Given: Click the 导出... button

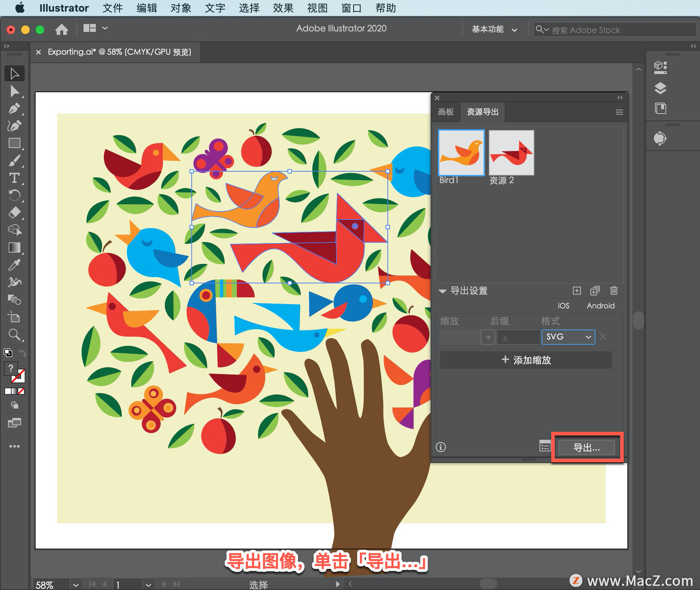Looking at the screenshot, I should click(x=587, y=448).
